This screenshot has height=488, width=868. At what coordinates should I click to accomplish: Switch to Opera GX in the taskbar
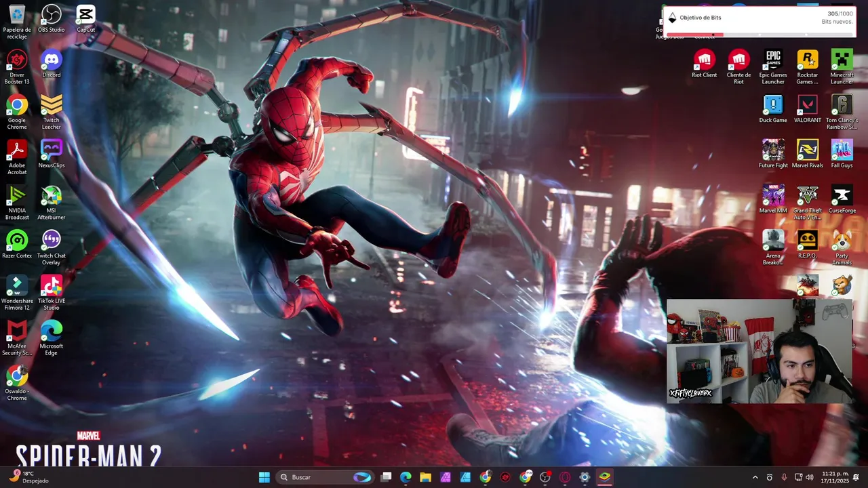click(x=565, y=477)
